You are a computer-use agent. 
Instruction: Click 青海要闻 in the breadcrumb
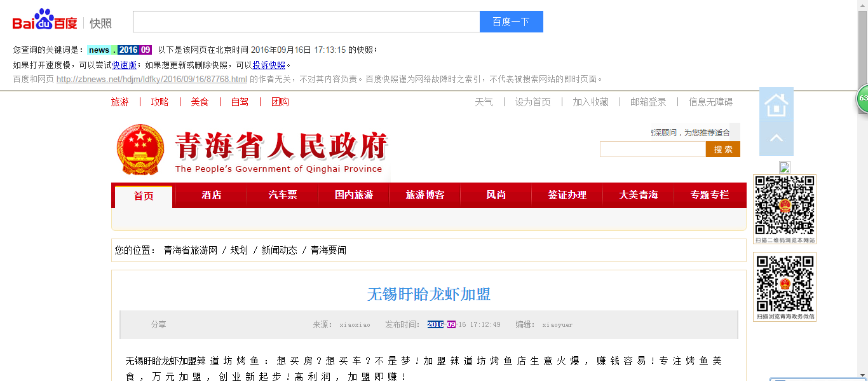tap(329, 250)
